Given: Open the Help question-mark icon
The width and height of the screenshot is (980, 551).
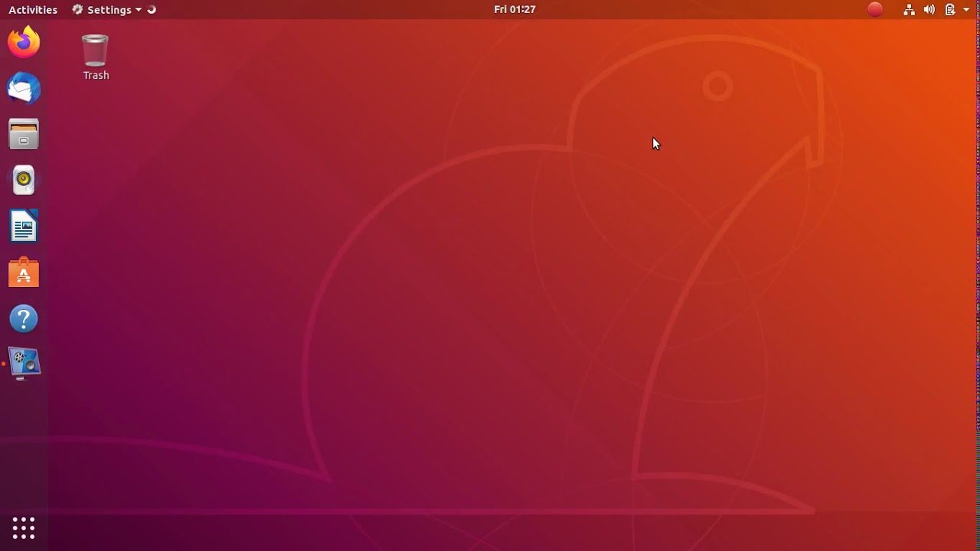Looking at the screenshot, I should tap(24, 318).
